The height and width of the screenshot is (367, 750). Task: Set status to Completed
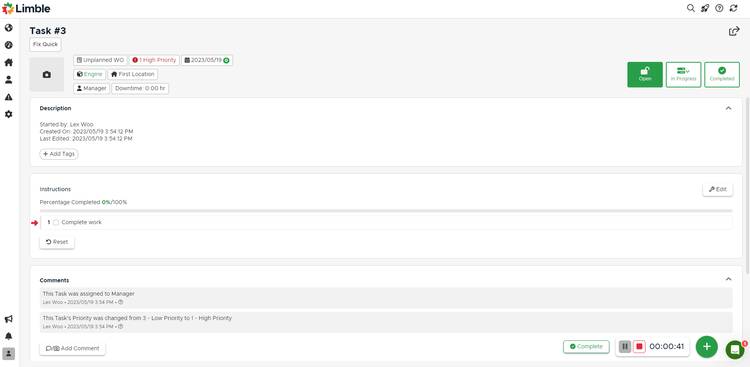722,75
